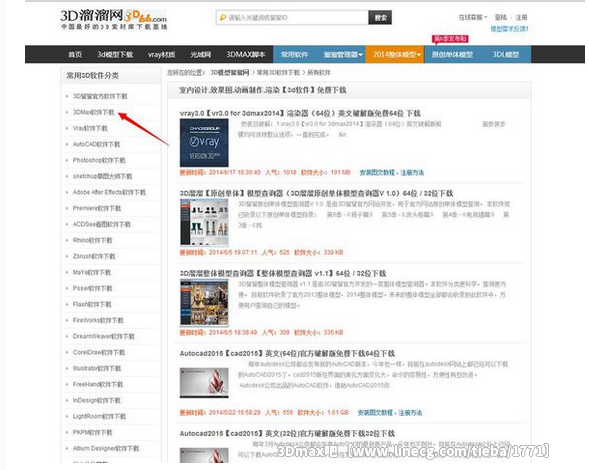Open Photoshop软件下载 in the sidebar
Screen dimensions: 589x470
(x=99, y=160)
